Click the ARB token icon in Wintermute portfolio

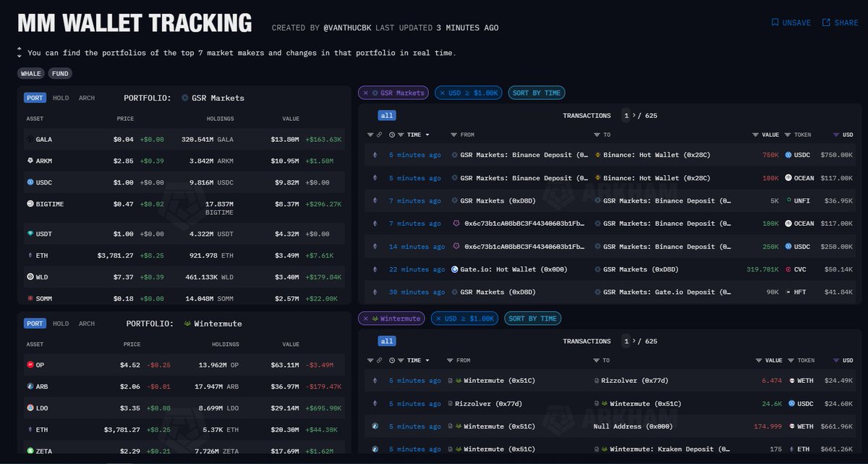click(30, 387)
